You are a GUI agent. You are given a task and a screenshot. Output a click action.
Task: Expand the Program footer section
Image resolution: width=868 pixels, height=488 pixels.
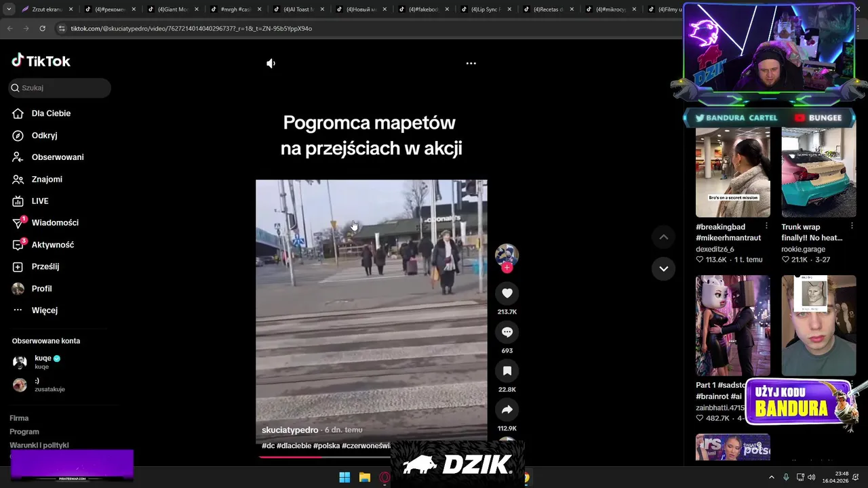24,432
